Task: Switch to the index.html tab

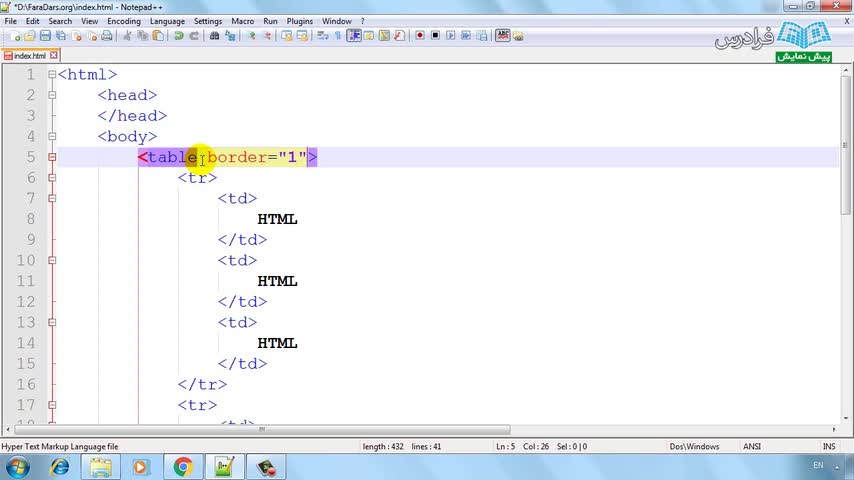Action: click(x=29, y=56)
